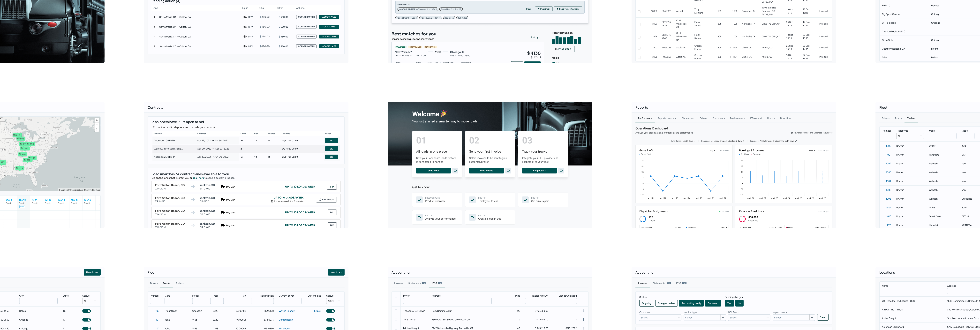
Task: Check the Theodore T.C. Calvin row checkbox
Action: point(396,311)
